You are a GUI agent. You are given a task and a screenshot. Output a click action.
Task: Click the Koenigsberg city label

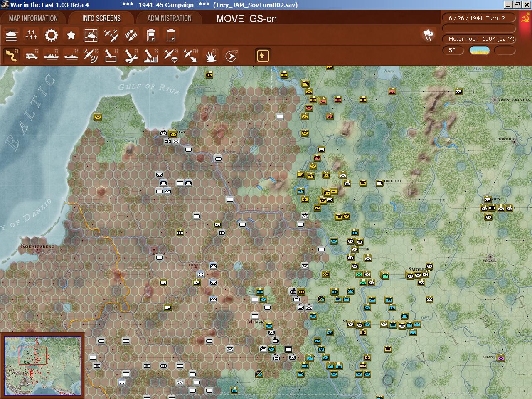(37, 246)
